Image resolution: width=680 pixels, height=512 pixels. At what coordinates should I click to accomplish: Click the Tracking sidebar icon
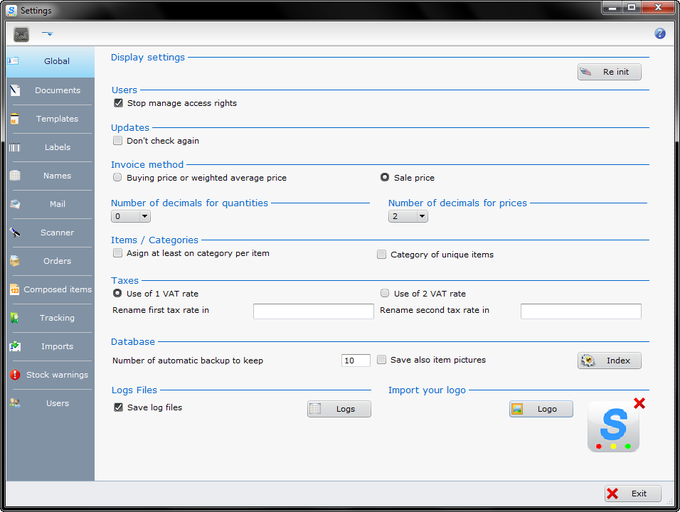pyautogui.click(x=14, y=318)
